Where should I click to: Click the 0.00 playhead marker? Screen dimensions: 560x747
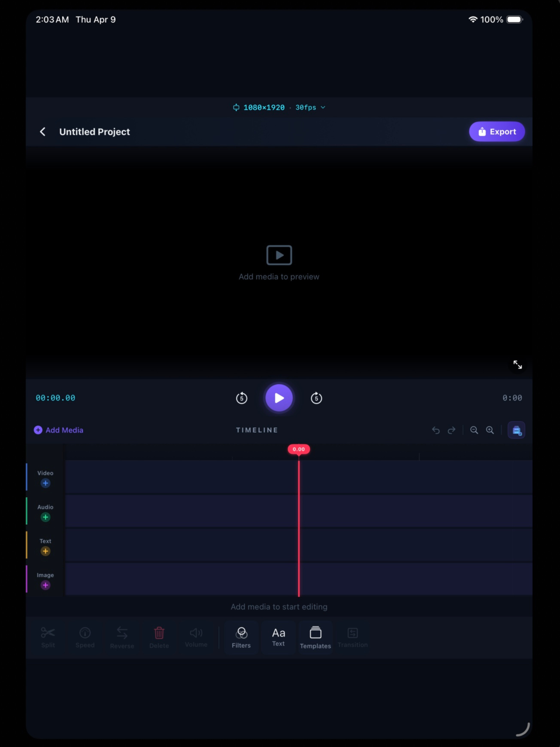[299, 449]
